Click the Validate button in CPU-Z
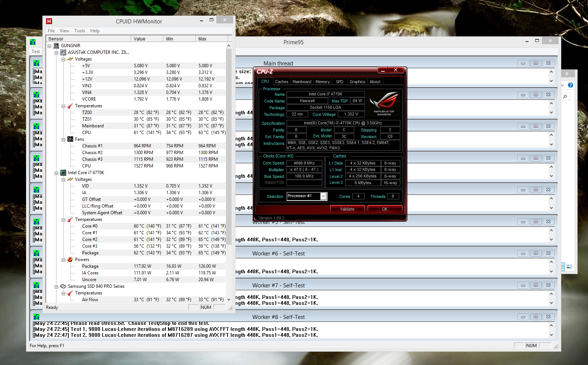Viewport: 588px width, 365px height. point(347,209)
